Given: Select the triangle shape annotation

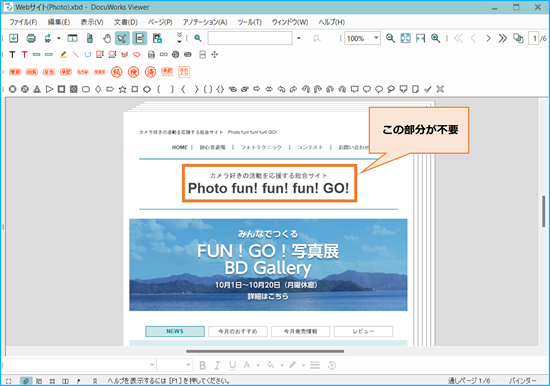Looking at the screenshot, I should tap(37, 89).
